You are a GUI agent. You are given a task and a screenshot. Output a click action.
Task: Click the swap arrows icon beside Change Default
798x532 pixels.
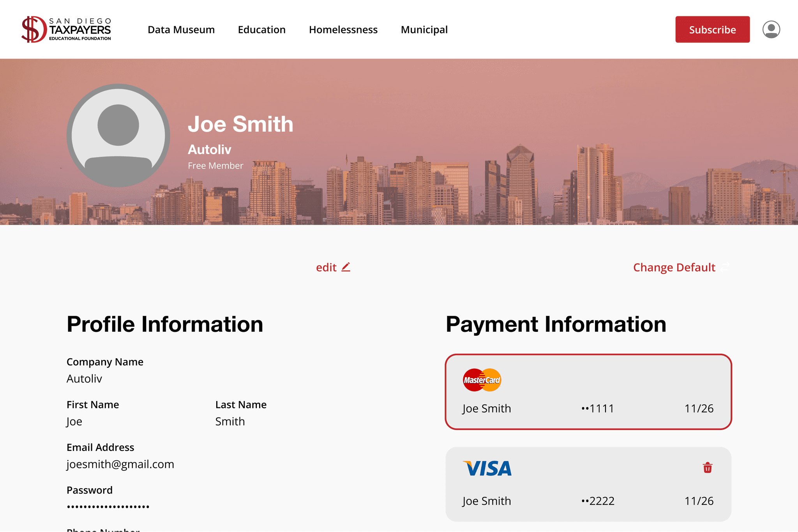point(724,267)
